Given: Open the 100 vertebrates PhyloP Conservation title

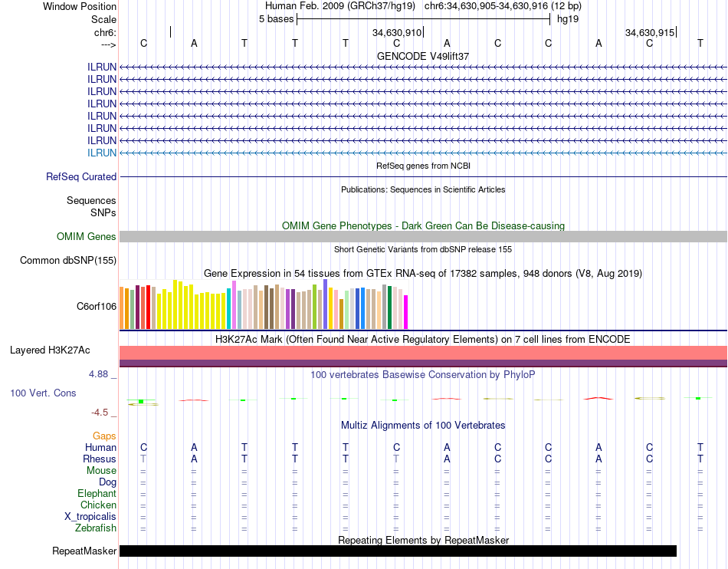Looking at the screenshot, I should (x=423, y=375).
